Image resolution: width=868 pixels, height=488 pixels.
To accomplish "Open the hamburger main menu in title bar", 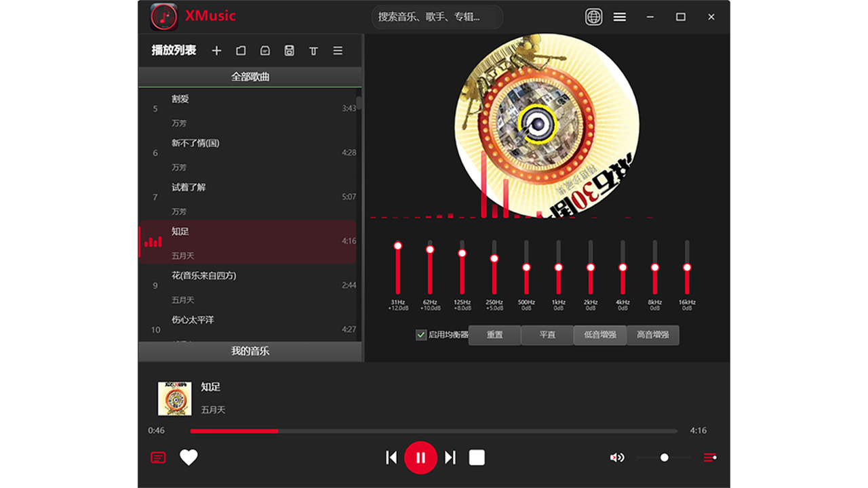I will tap(620, 17).
